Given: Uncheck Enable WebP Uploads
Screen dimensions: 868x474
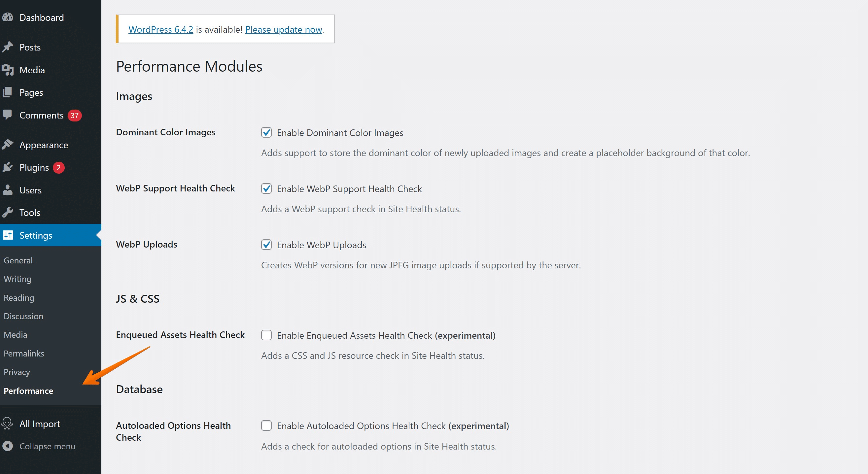Looking at the screenshot, I should (x=266, y=245).
